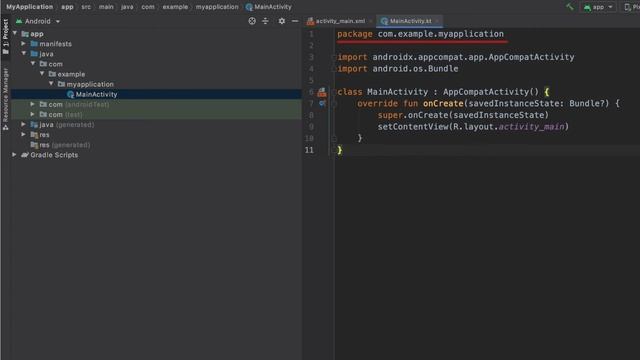Open the Project tool window side tab

(5, 37)
